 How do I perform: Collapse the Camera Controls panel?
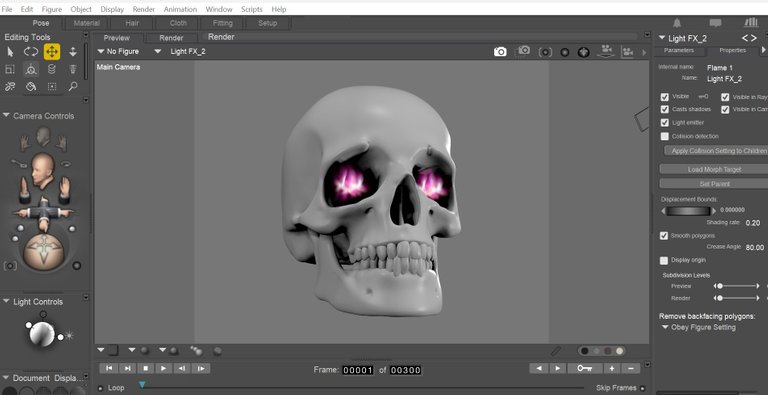(6, 115)
